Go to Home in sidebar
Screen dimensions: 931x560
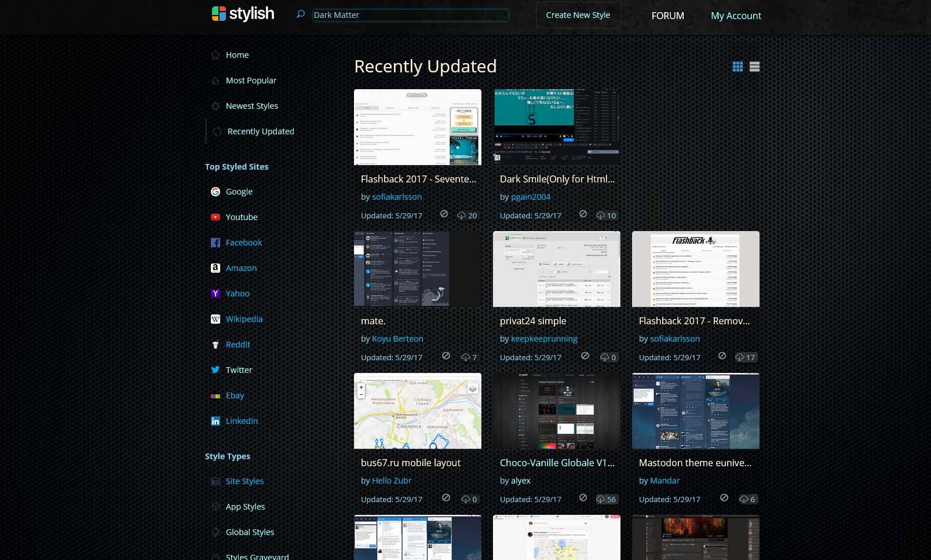coord(237,55)
